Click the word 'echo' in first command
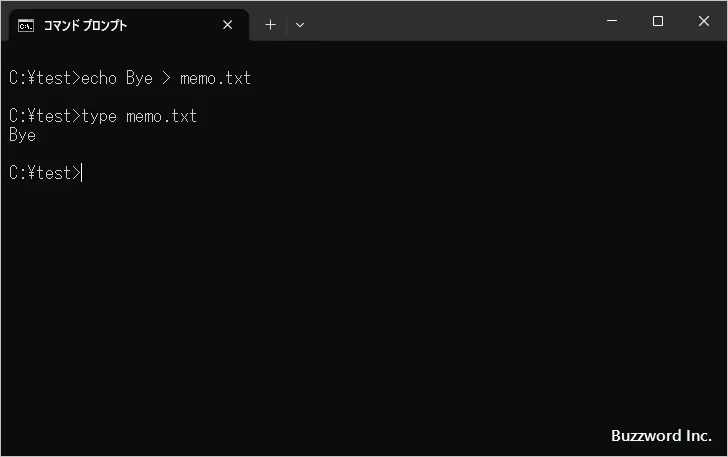 point(99,78)
